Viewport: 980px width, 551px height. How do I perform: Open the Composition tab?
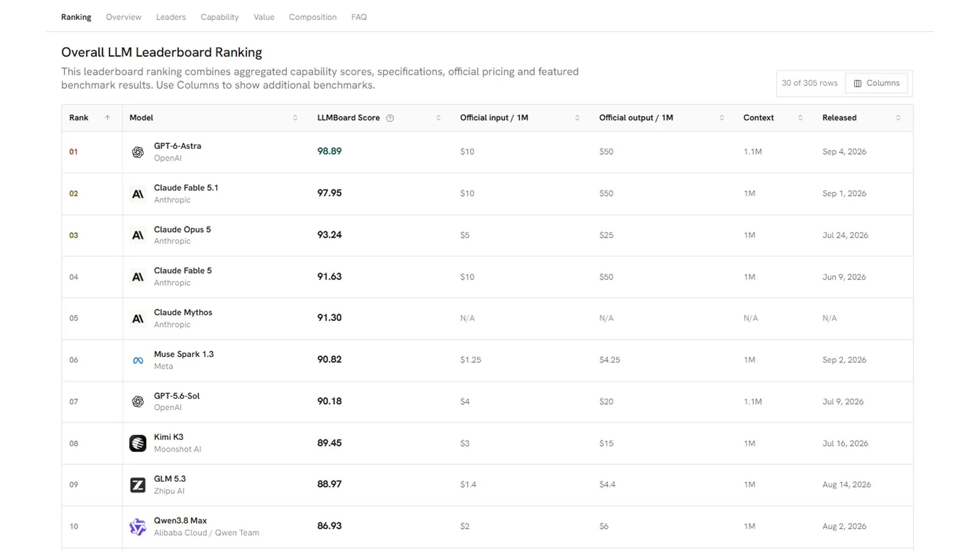click(x=313, y=17)
